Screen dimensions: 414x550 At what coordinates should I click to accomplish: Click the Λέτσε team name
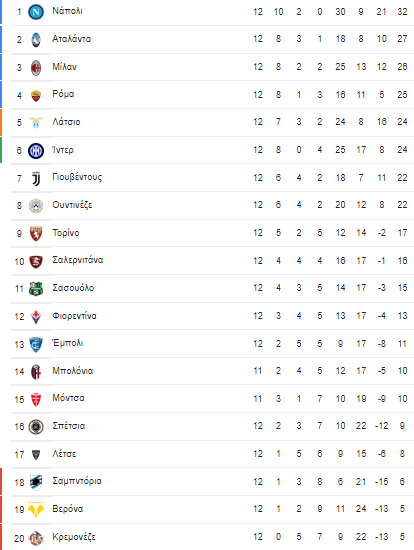click(64, 454)
